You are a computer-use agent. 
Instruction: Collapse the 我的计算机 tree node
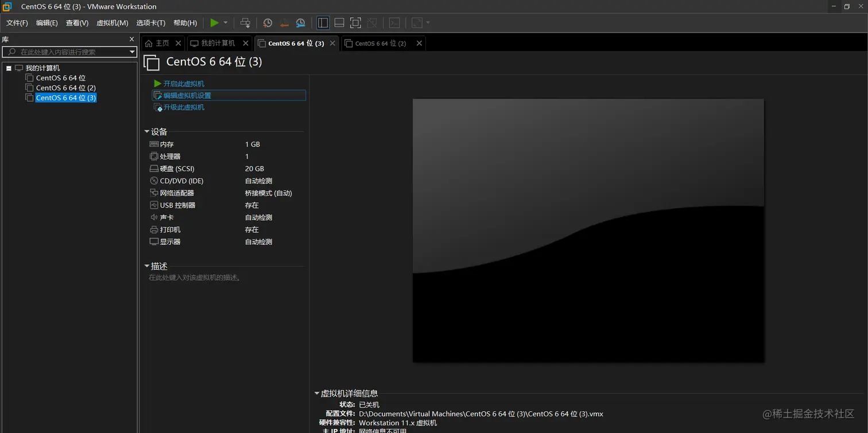pos(9,68)
